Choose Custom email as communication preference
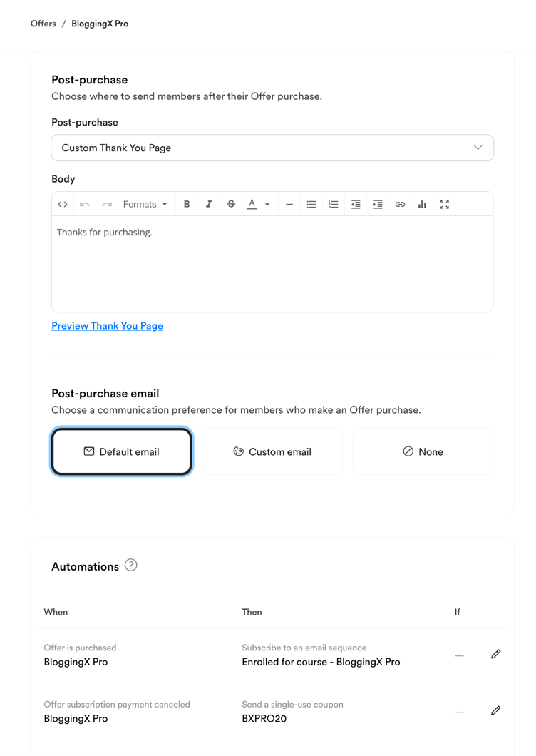This screenshot has width=536, height=756. [x=272, y=451]
